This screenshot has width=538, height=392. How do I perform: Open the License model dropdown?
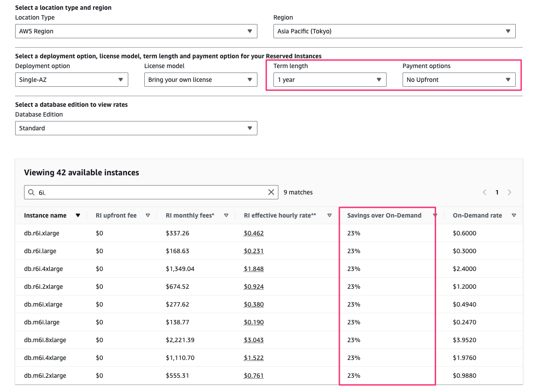[x=201, y=80]
